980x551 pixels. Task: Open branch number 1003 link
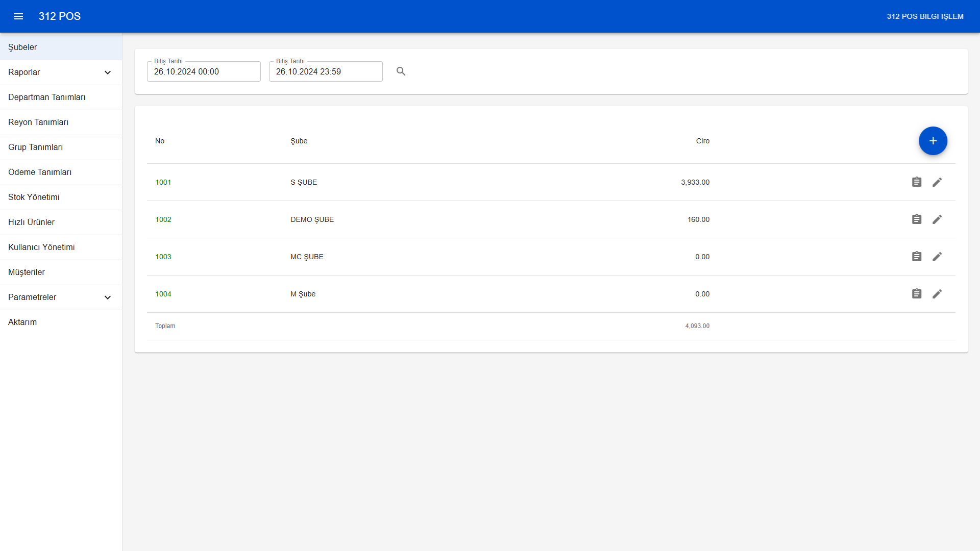[163, 257]
